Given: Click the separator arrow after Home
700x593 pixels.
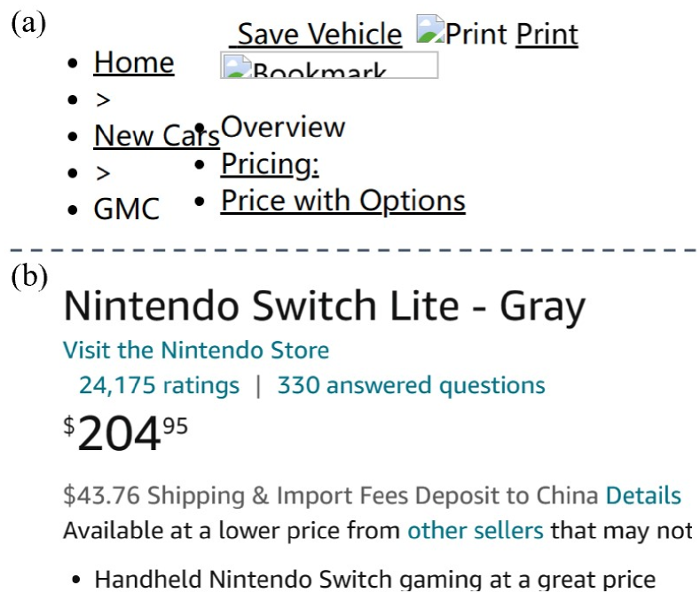Looking at the screenshot, I should point(103,99).
